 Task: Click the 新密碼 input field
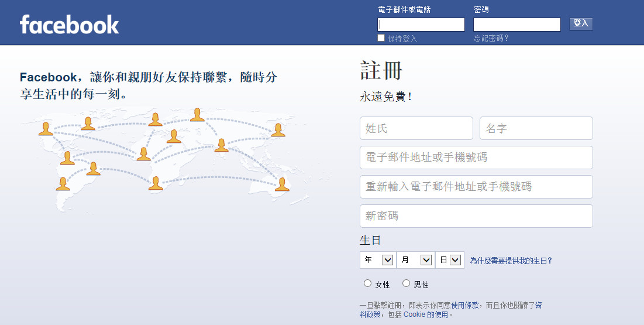pos(477,216)
